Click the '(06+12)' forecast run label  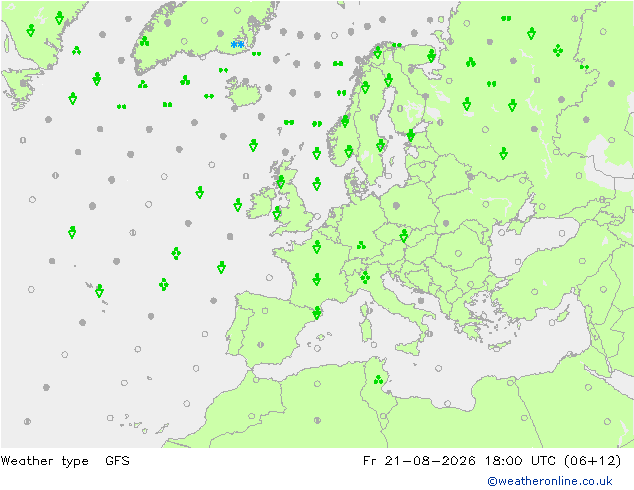point(593,461)
